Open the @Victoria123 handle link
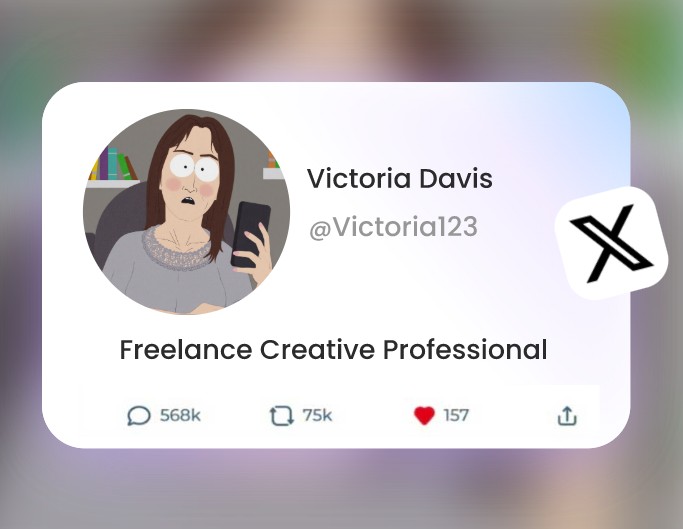 (x=393, y=227)
